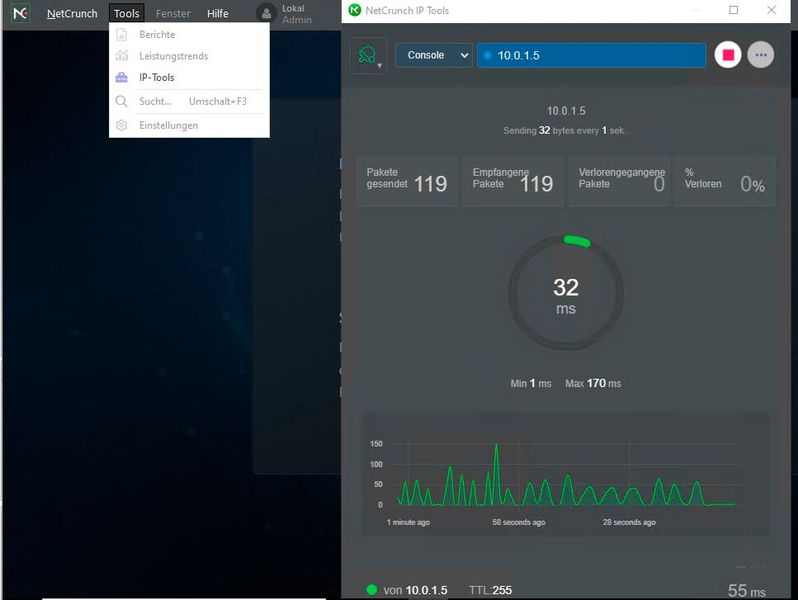Image resolution: width=798 pixels, height=600 pixels.
Task: Open the NetCrunch menu
Action: pos(72,14)
